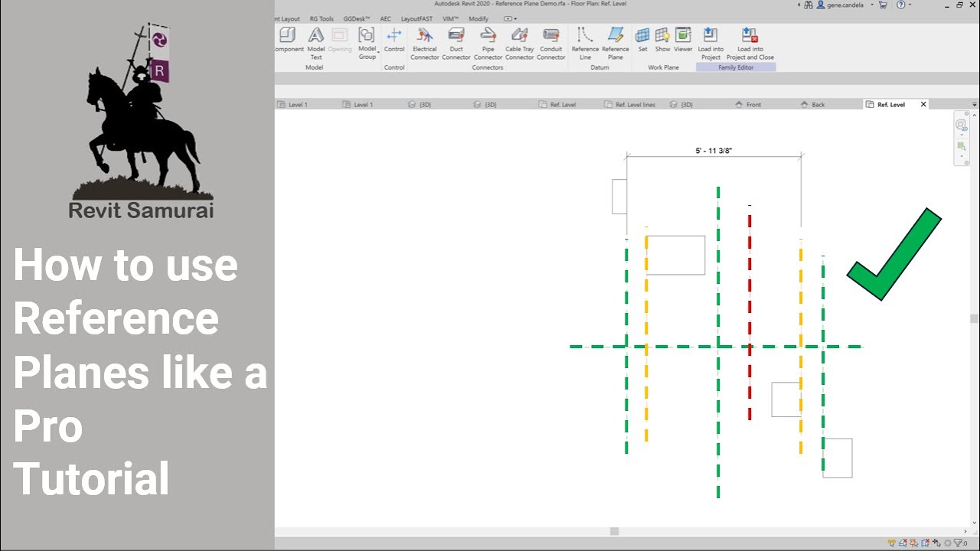Screen dimensions: 980x551
Task: Click the Datum panel title
Action: click(600, 67)
